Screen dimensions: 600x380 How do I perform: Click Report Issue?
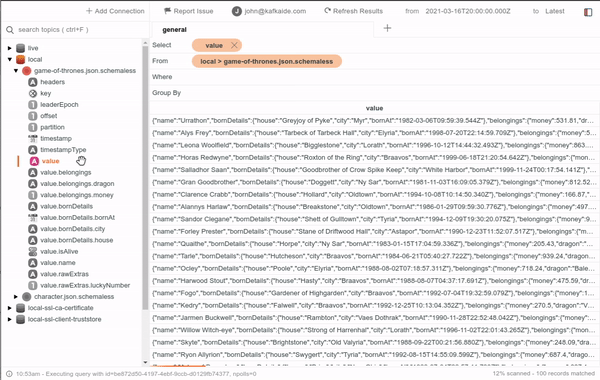coord(188,11)
